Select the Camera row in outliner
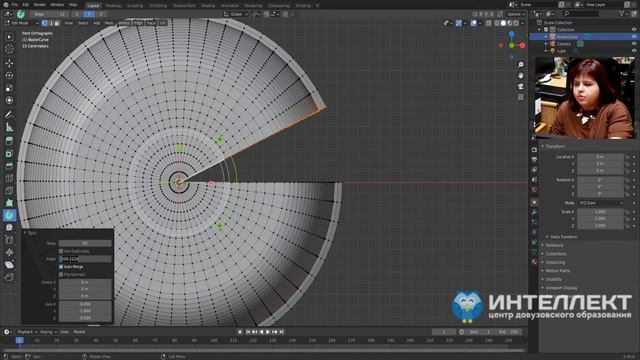Screen dimensions: 640x360 564,44
